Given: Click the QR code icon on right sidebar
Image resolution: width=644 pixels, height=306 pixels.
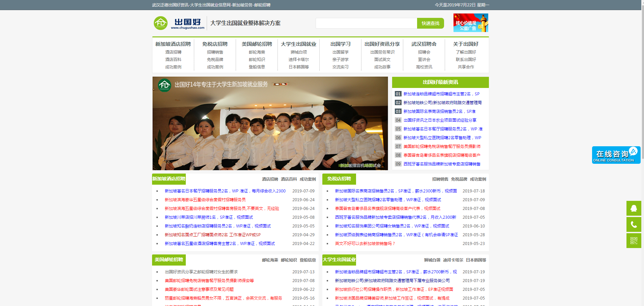Looking at the screenshot, I should [x=634, y=241].
